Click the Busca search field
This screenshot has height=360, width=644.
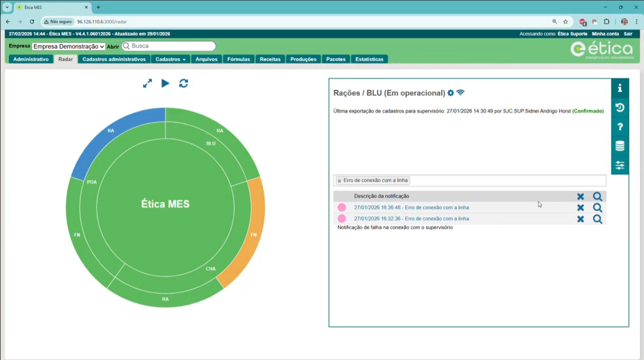point(168,46)
